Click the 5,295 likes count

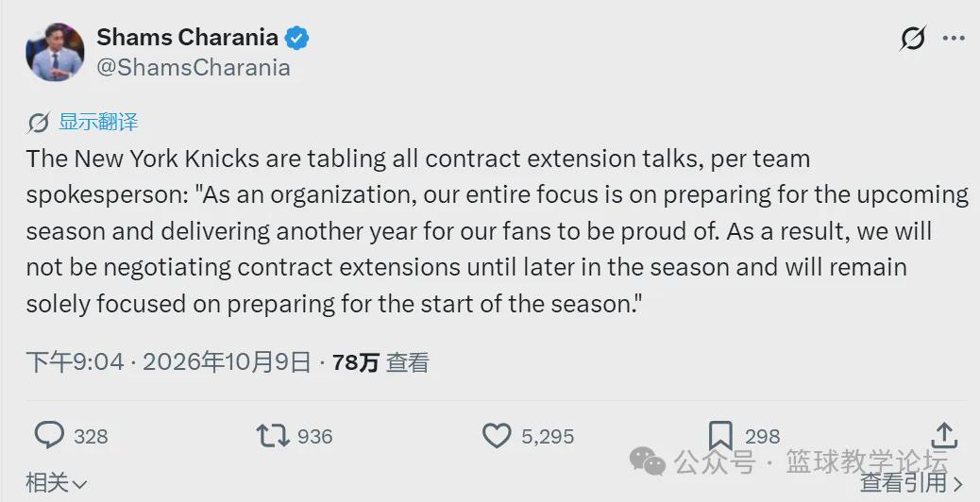(548, 437)
